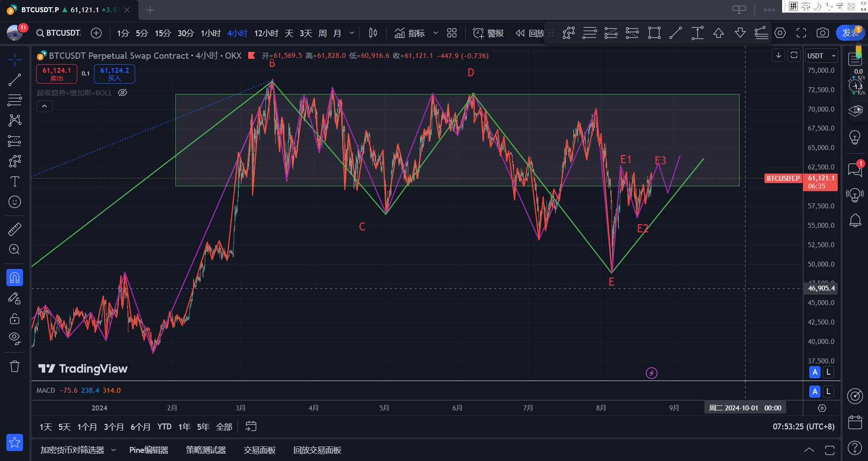The image size is (868, 461).
Task: Click the BTCUSDT symbol search
Action: coord(59,33)
